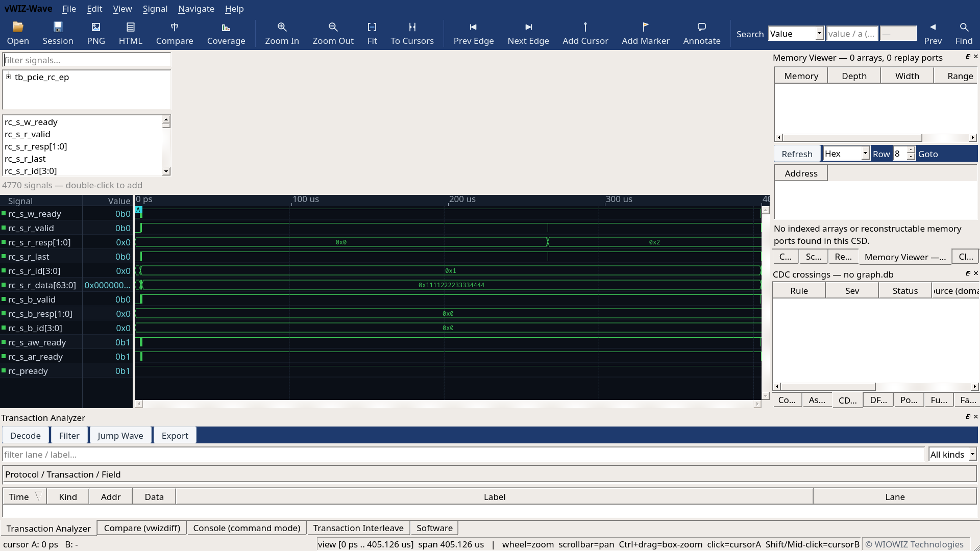Zoom To Cursors range
The width and height of the screenshot is (980, 551).
(x=412, y=33)
